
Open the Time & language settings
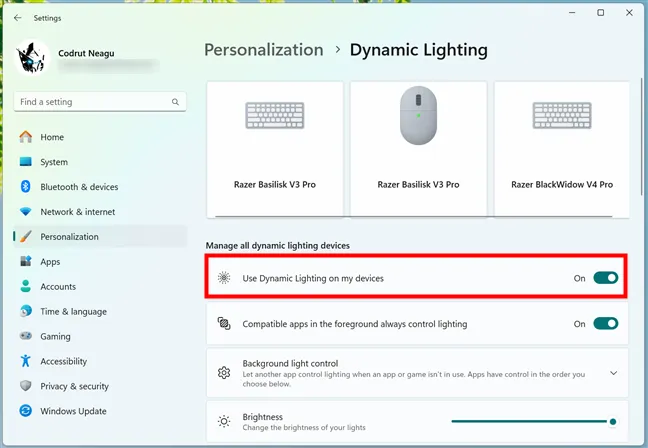tap(73, 312)
